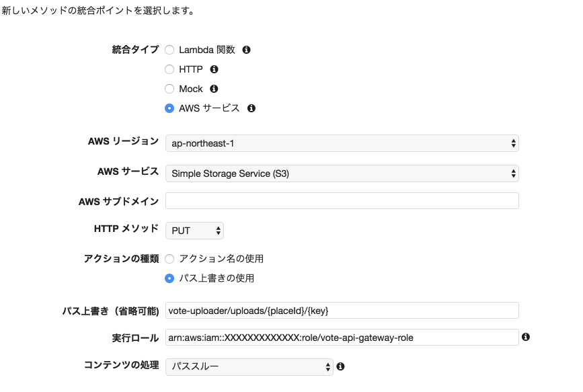Click the info icon next to Mock
The height and width of the screenshot is (392, 583).
tap(213, 89)
